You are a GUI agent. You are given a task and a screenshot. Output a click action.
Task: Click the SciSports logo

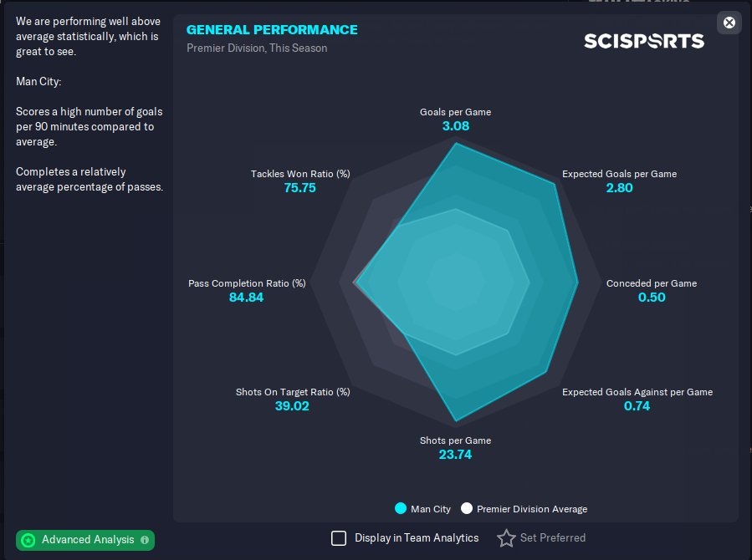[x=643, y=40]
